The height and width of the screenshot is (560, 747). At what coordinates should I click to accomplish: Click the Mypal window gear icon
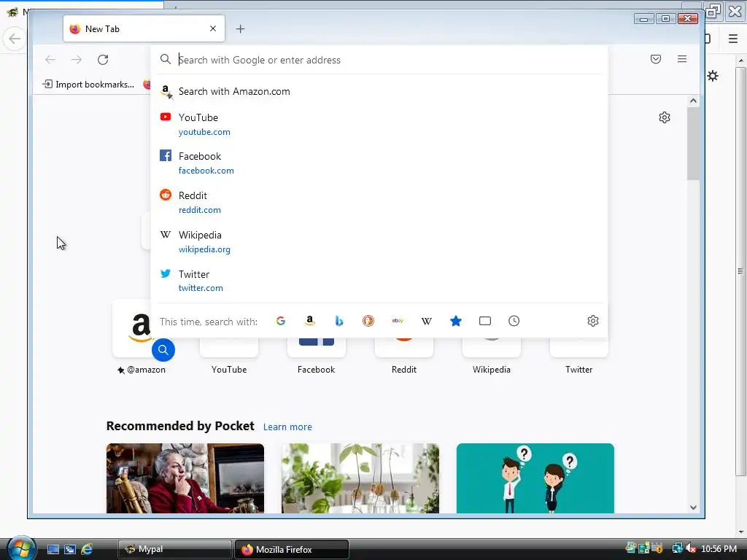(x=713, y=76)
